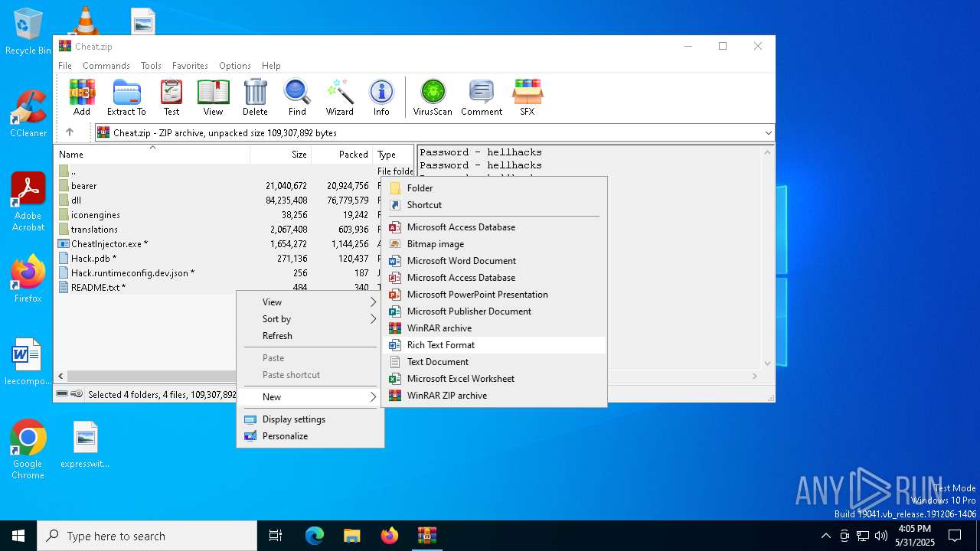
Task: Open Adobe Acrobat desktop shortcut
Action: 28,202
